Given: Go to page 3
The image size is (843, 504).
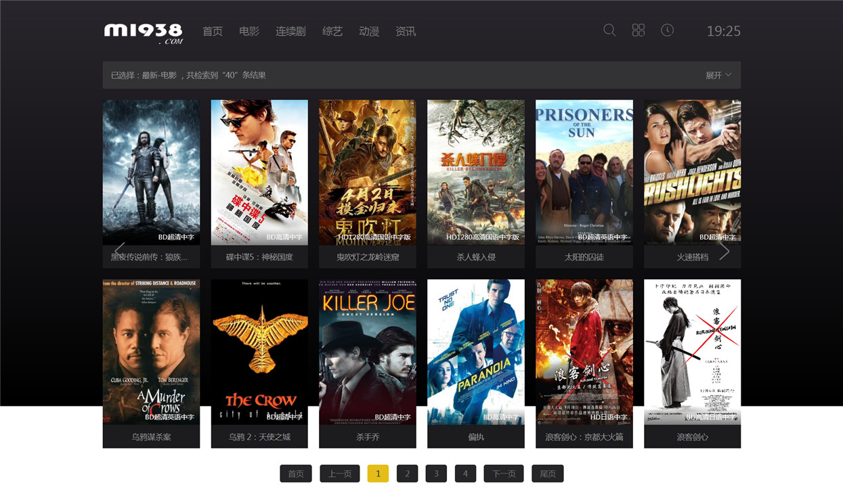Looking at the screenshot, I should [436, 474].
